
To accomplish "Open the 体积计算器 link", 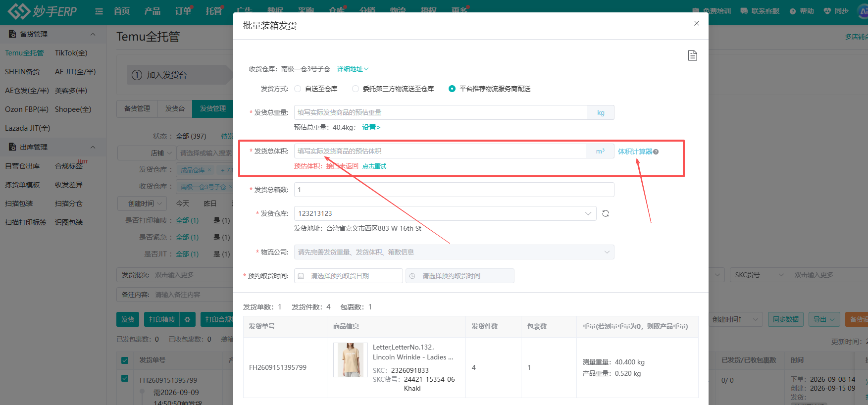I will tap(635, 152).
